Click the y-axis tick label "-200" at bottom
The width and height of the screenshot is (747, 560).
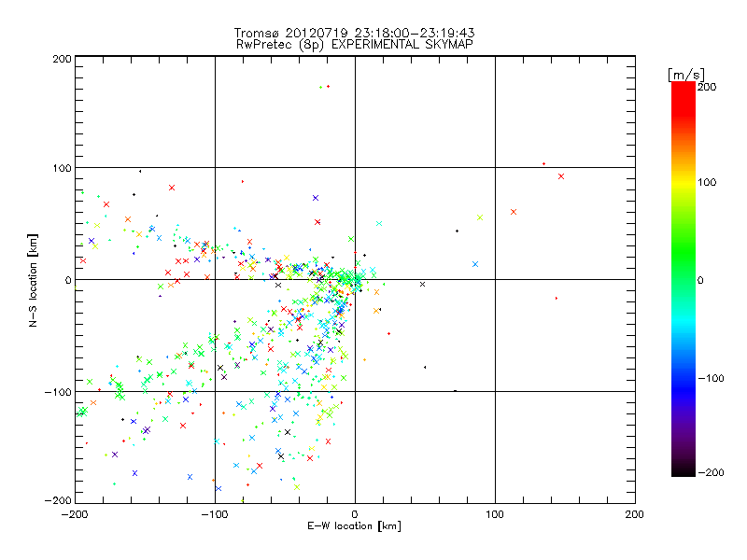58,500
